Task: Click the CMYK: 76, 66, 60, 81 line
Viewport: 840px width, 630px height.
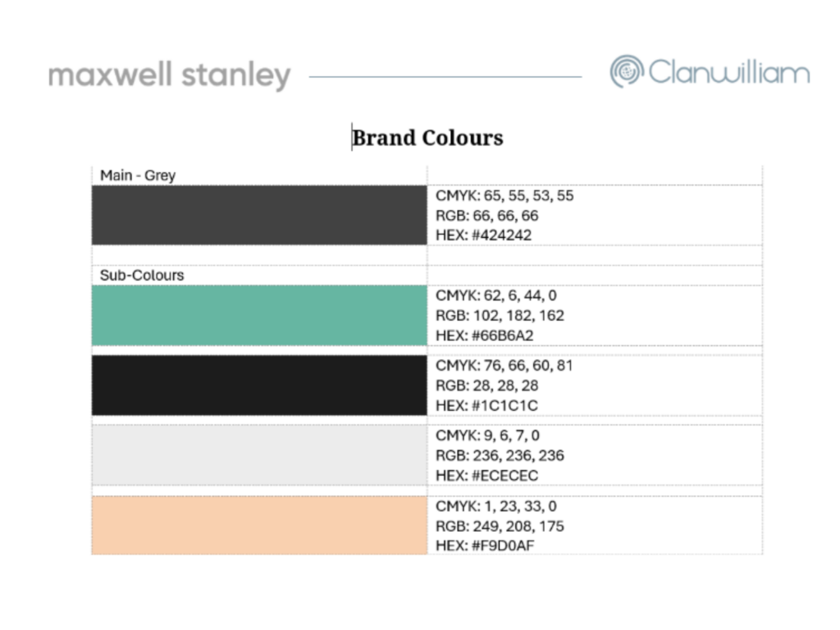Action: pos(504,365)
